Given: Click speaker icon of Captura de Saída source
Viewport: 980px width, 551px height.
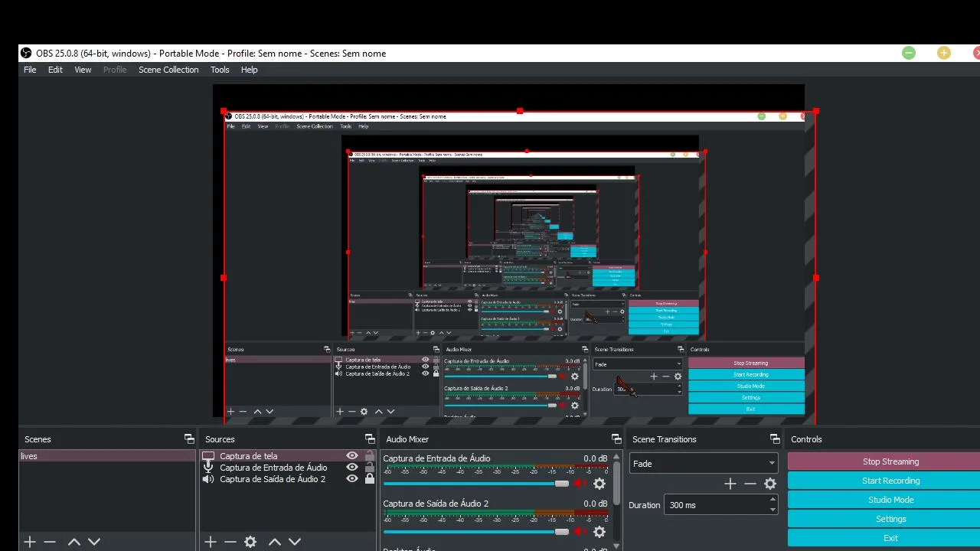Looking at the screenshot, I should tap(208, 479).
